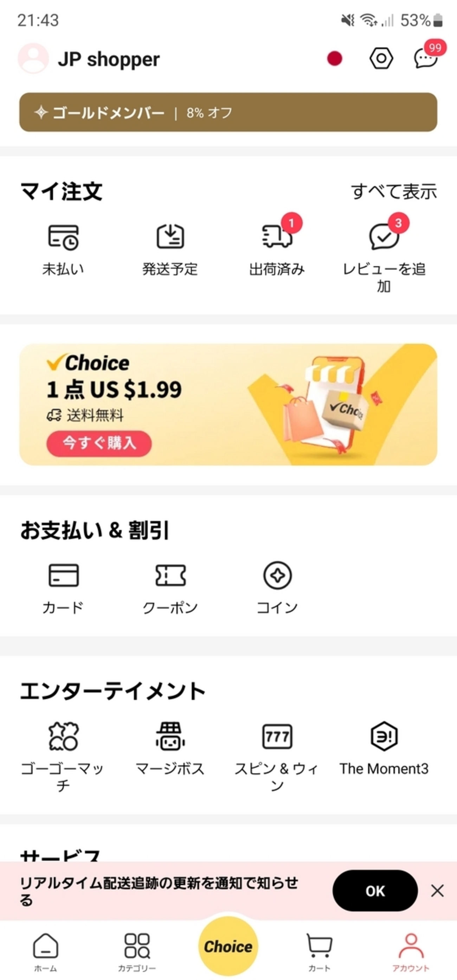Tap the Japan flag region icon
457x980 pixels.
point(335,59)
